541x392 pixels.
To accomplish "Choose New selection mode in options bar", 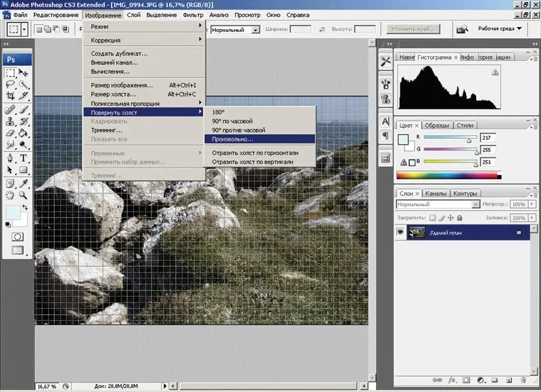I will coord(39,29).
